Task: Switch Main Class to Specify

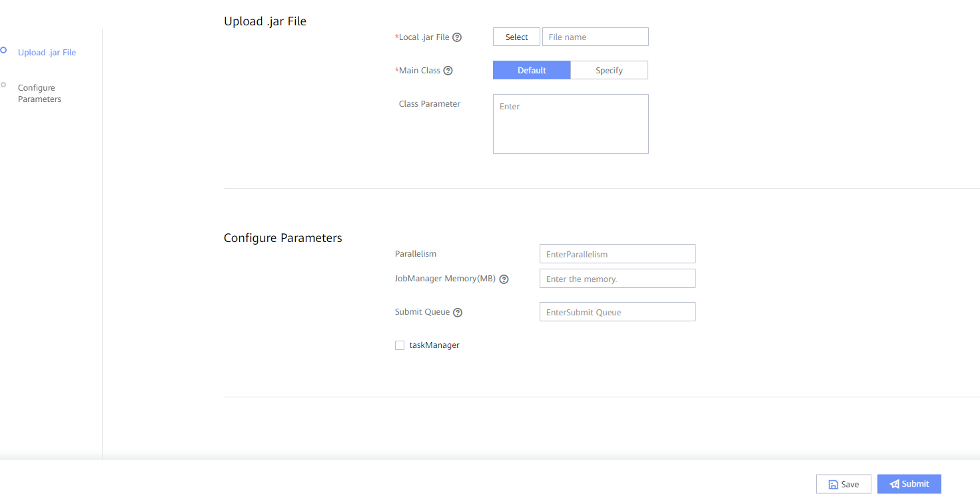Action: (x=609, y=70)
